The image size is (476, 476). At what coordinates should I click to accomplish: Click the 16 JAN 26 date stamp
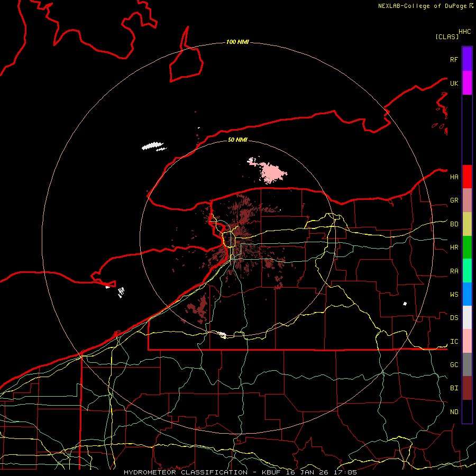(x=307, y=472)
